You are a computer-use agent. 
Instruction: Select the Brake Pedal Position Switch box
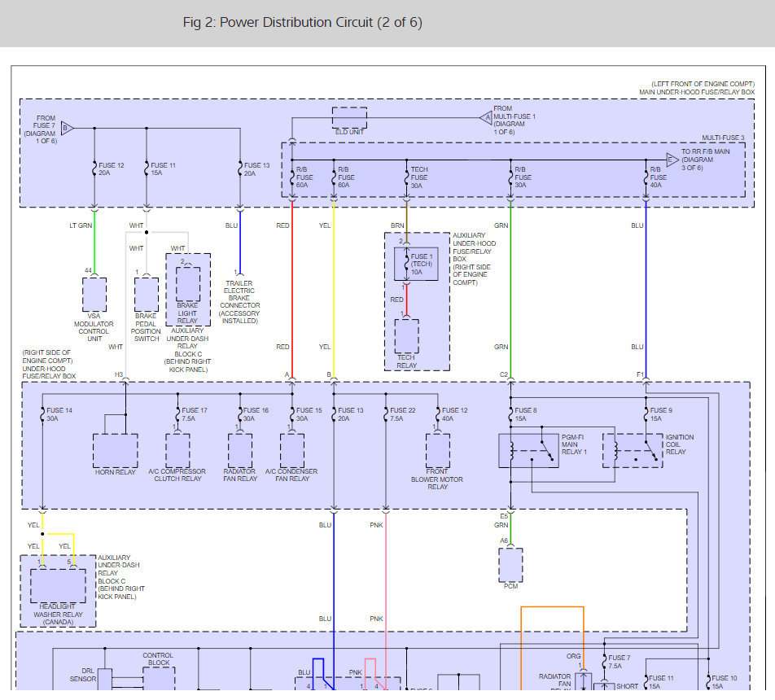tap(147, 294)
